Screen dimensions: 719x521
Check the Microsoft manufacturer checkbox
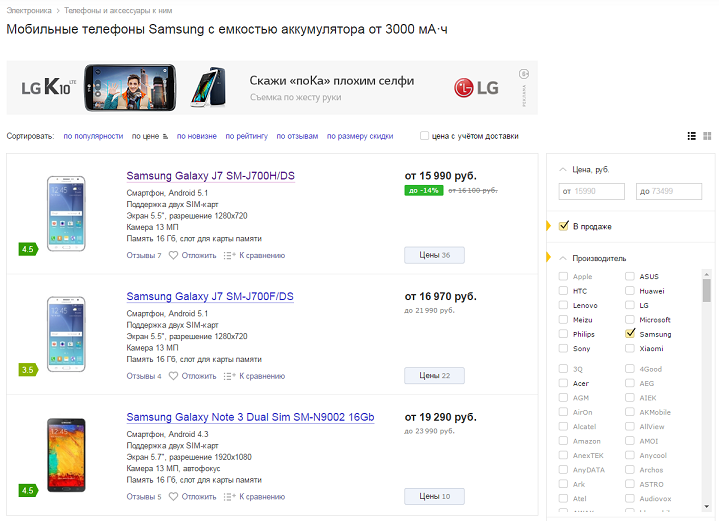[630, 319]
